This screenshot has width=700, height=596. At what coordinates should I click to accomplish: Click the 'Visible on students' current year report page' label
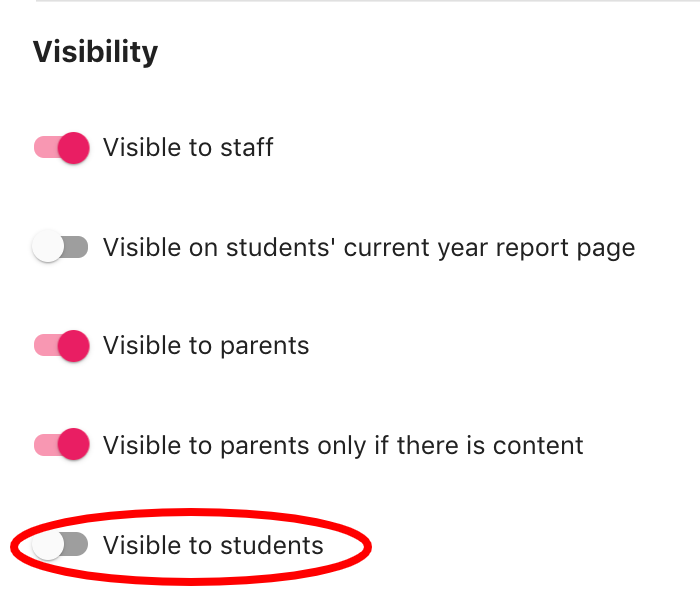click(368, 247)
